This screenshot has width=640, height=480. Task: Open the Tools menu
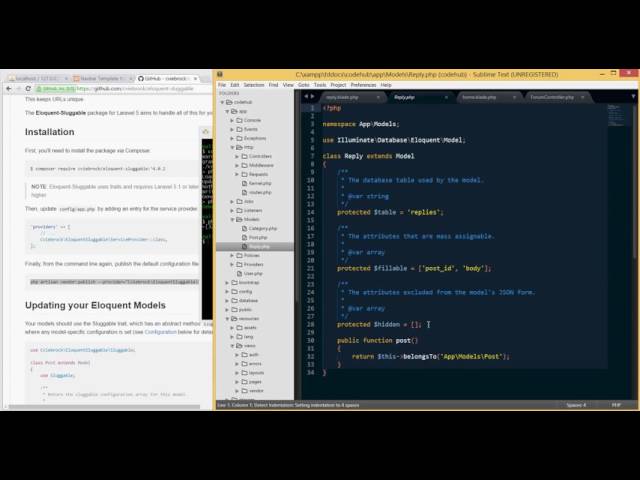click(x=320, y=85)
